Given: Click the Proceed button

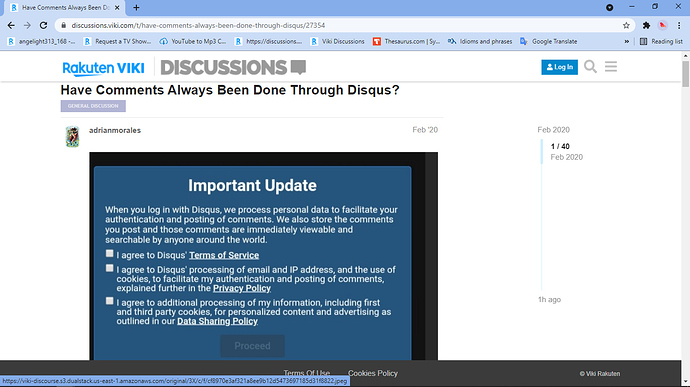Looking at the screenshot, I should tap(252, 346).
